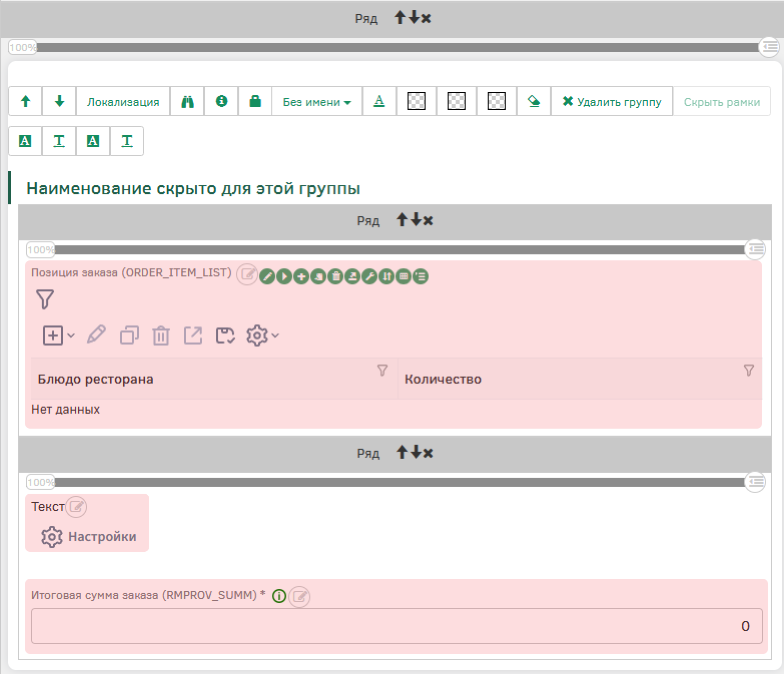The height and width of the screenshot is (674, 784).
Task: Toggle 'Скрыть рамки' frames visibility
Action: pos(721,102)
